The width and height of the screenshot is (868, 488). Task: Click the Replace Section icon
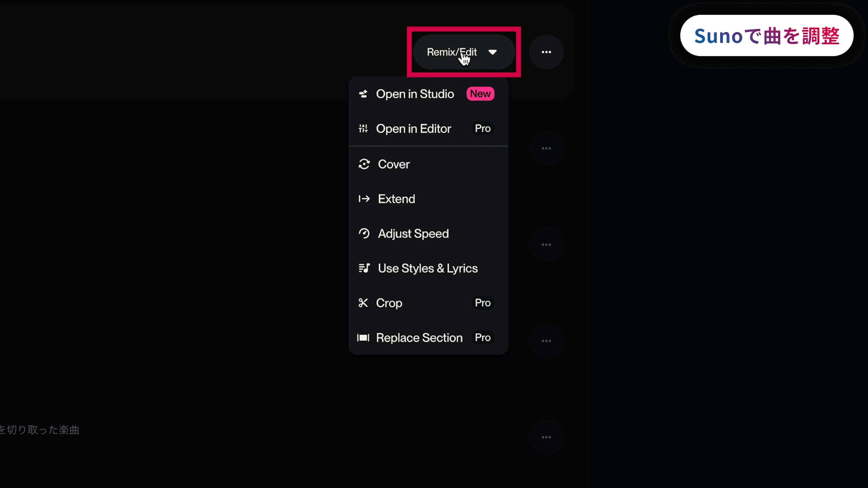click(363, 338)
